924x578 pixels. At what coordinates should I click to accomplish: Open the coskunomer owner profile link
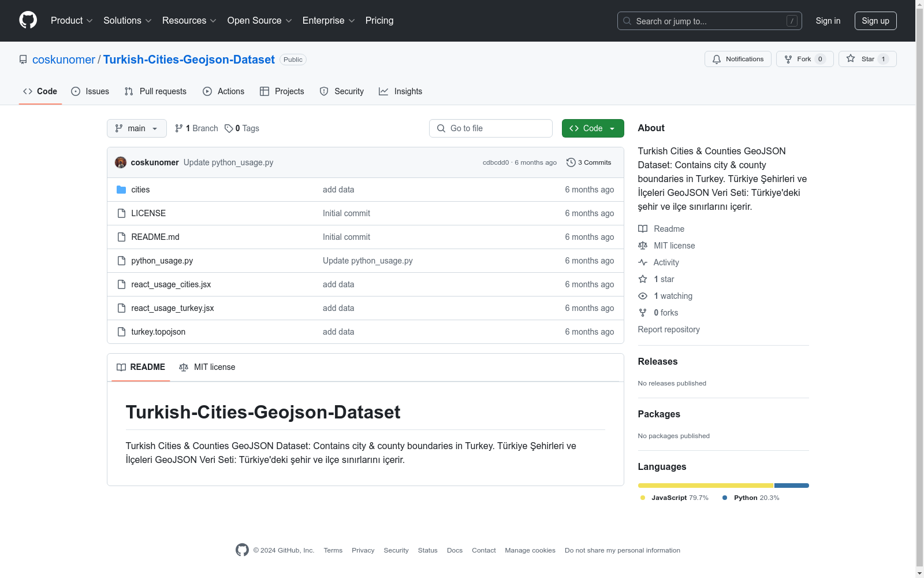pyautogui.click(x=64, y=60)
